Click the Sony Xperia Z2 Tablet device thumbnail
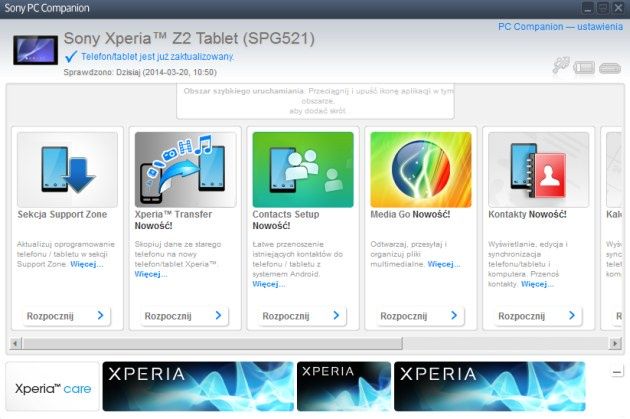Viewport: 630px width, 419px height. (x=35, y=50)
